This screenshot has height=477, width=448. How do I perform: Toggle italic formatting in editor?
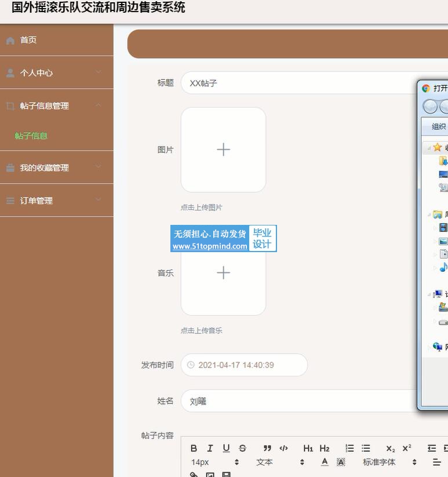click(x=210, y=448)
